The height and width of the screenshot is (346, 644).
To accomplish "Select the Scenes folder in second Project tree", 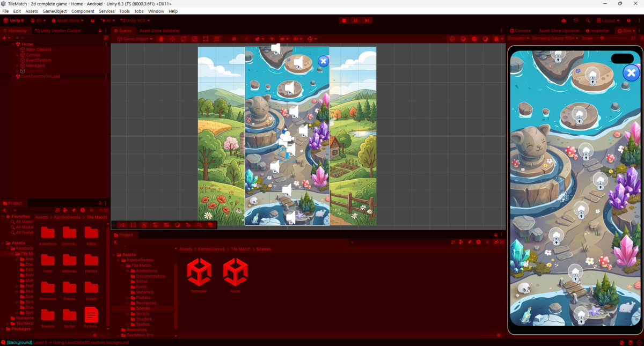I will pyautogui.click(x=143, y=308).
